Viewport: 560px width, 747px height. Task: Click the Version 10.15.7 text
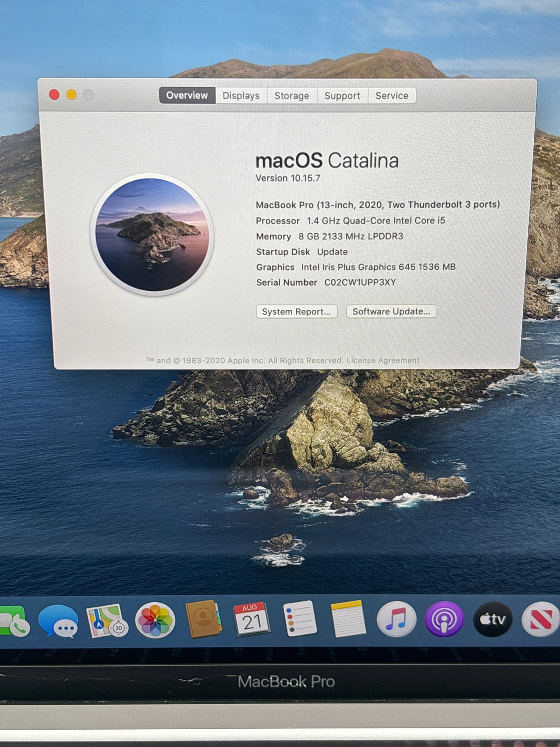coord(287,178)
